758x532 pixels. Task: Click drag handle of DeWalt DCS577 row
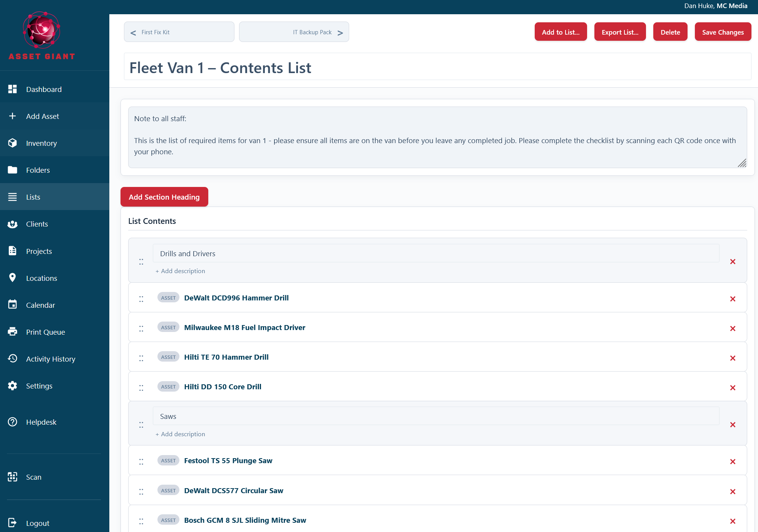click(x=141, y=492)
